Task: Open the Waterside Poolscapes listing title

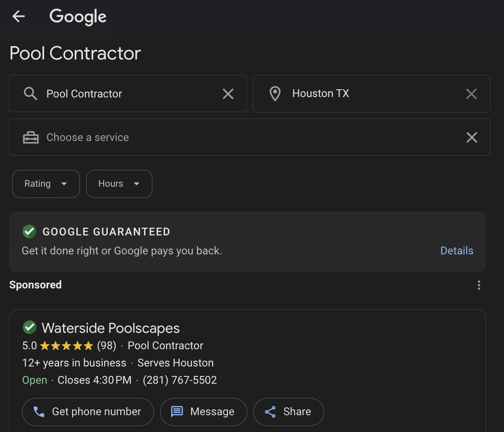Action: 110,328
